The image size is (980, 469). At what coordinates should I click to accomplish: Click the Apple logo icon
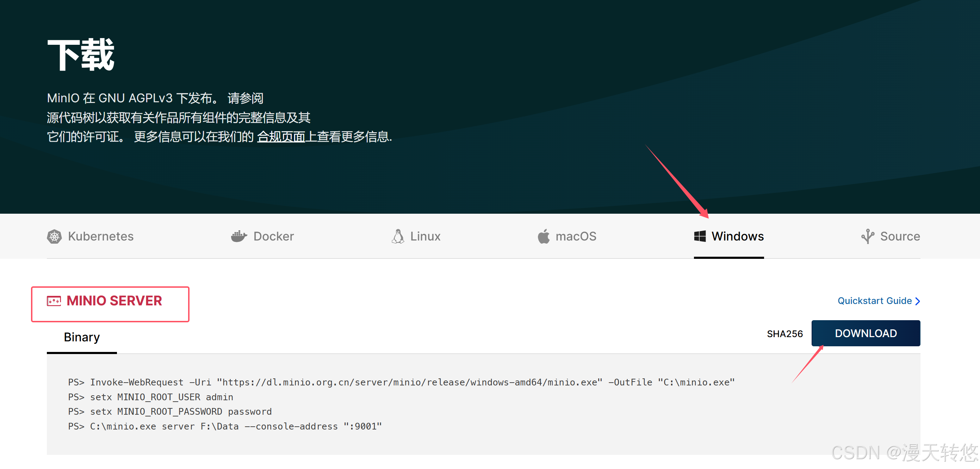544,236
